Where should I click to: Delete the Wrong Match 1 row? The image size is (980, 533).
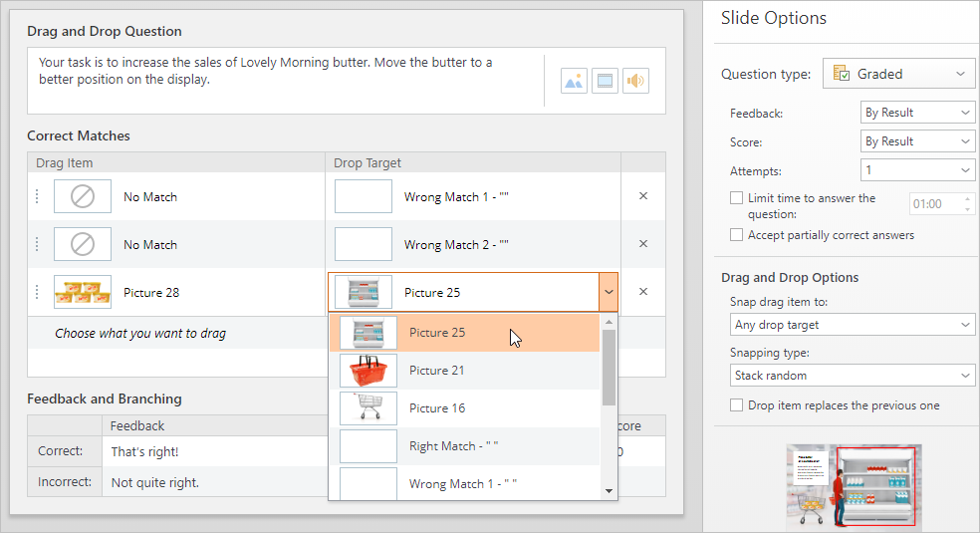(642, 196)
